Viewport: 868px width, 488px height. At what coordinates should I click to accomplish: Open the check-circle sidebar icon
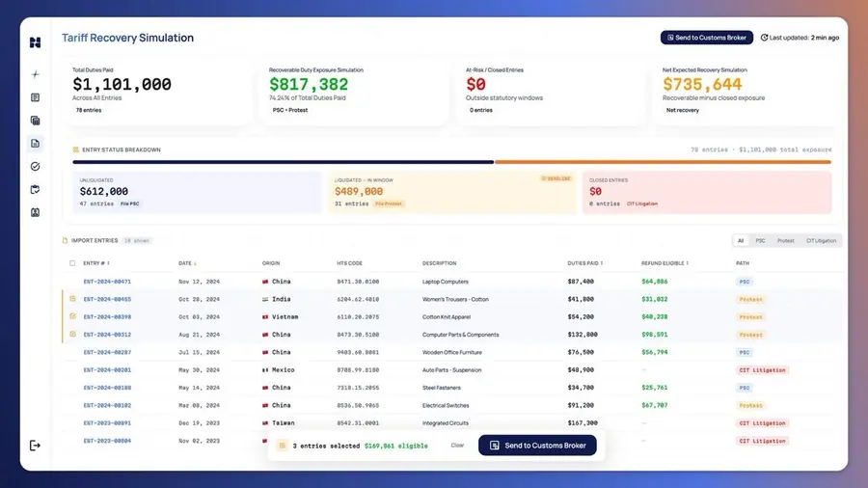point(35,167)
